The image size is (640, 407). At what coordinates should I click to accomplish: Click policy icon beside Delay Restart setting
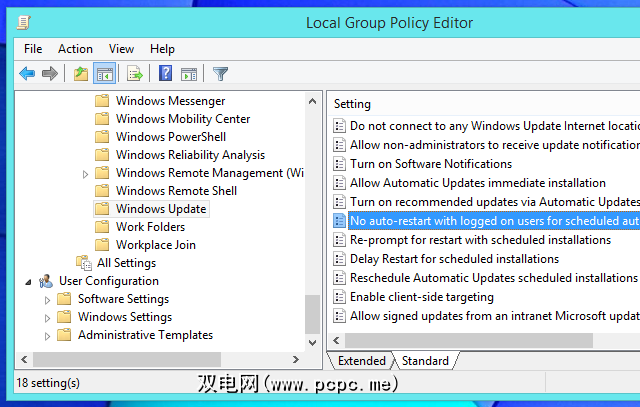pyautogui.click(x=339, y=259)
